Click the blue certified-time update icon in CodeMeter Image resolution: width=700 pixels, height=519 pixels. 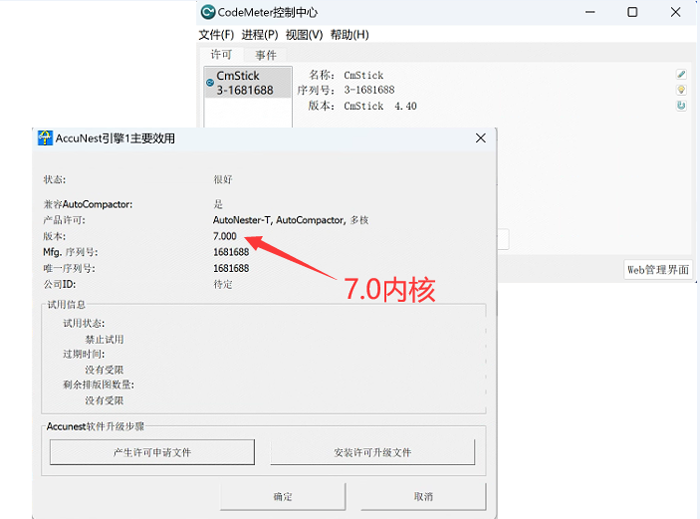(681, 106)
